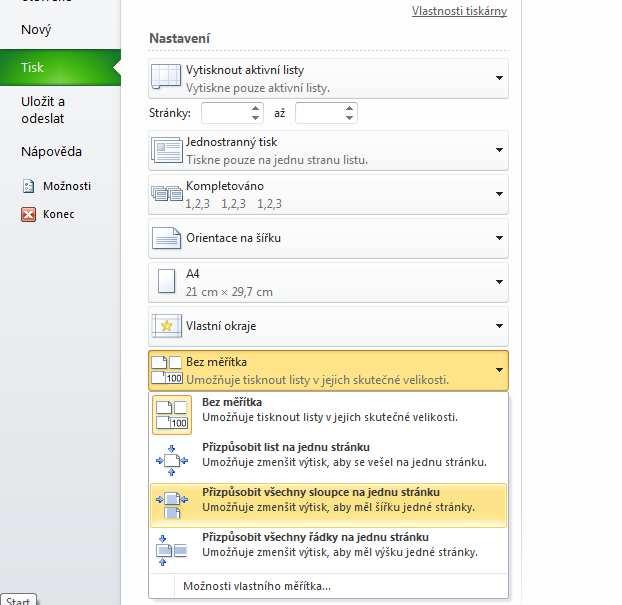Viewport: 622px width, 605px height.
Task: Click the Konec label in sidebar
Action: (x=59, y=214)
